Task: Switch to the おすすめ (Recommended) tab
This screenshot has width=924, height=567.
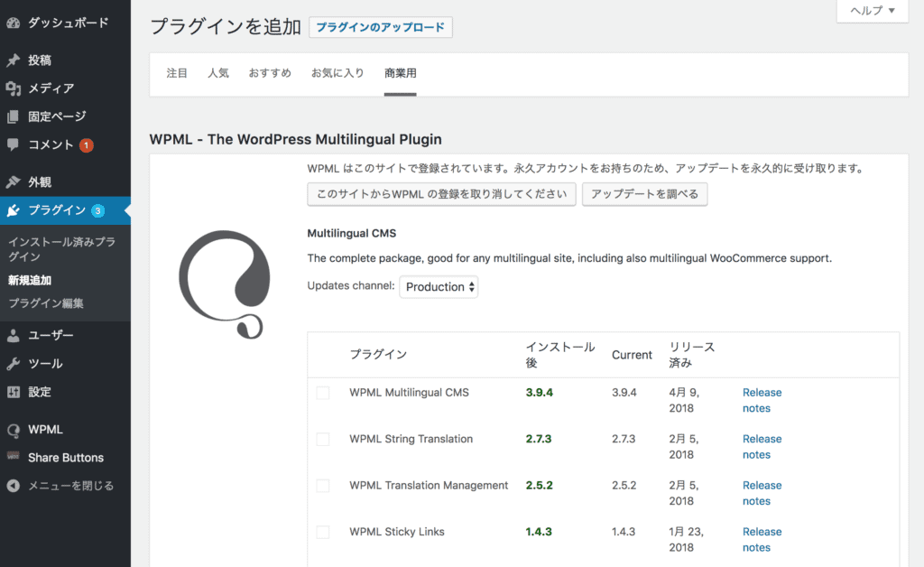Action: point(270,73)
